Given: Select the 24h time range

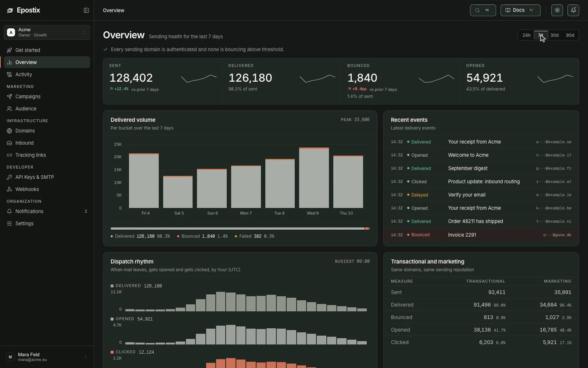Looking at the screenshot, I should click(526, 35).
